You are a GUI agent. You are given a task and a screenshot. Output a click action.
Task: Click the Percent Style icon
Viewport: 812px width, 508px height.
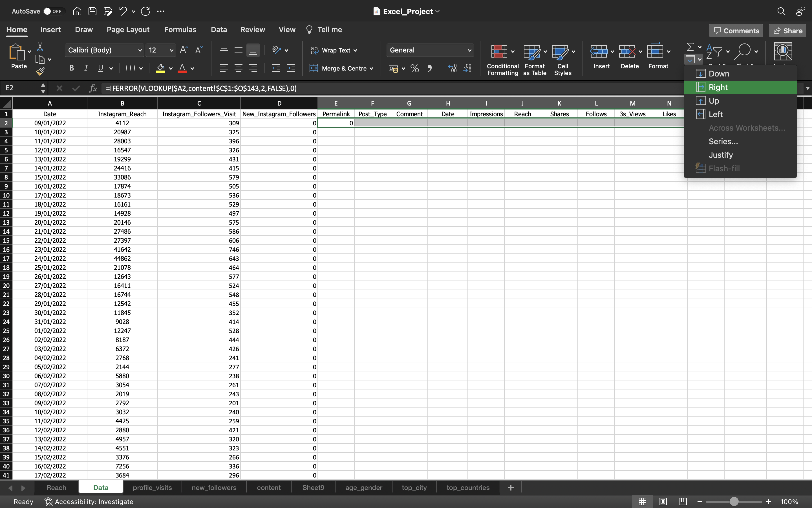415,69
